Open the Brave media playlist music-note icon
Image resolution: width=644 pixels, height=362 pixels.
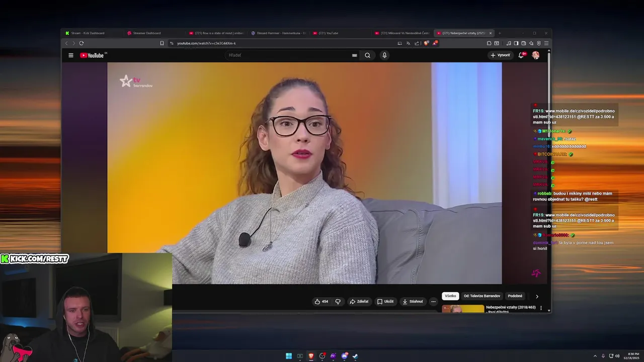509,43
